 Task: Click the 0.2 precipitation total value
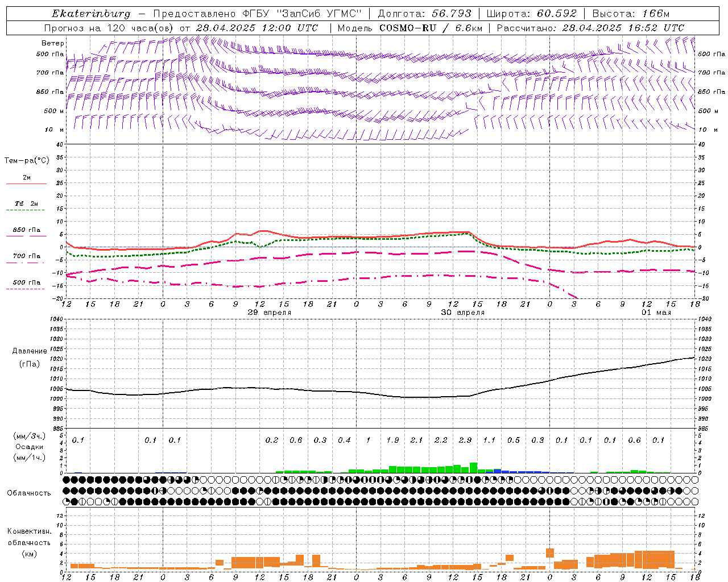point(272,440)
